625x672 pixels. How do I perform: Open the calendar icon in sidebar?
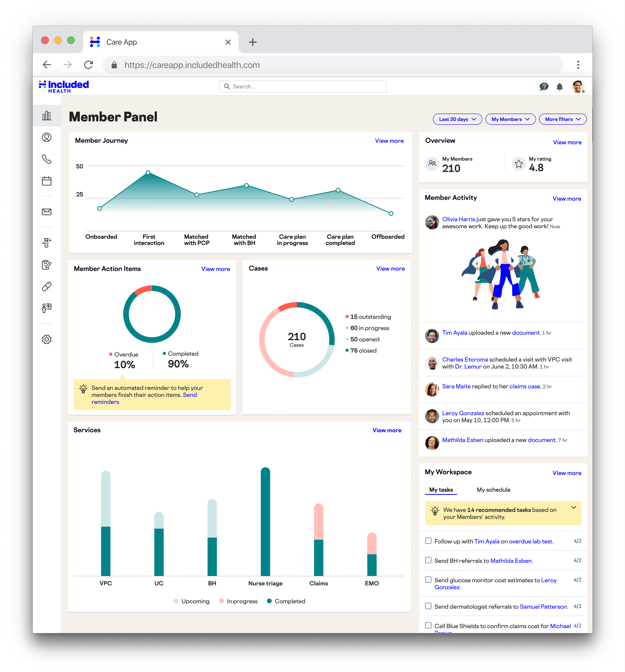[x=47, y=181]
